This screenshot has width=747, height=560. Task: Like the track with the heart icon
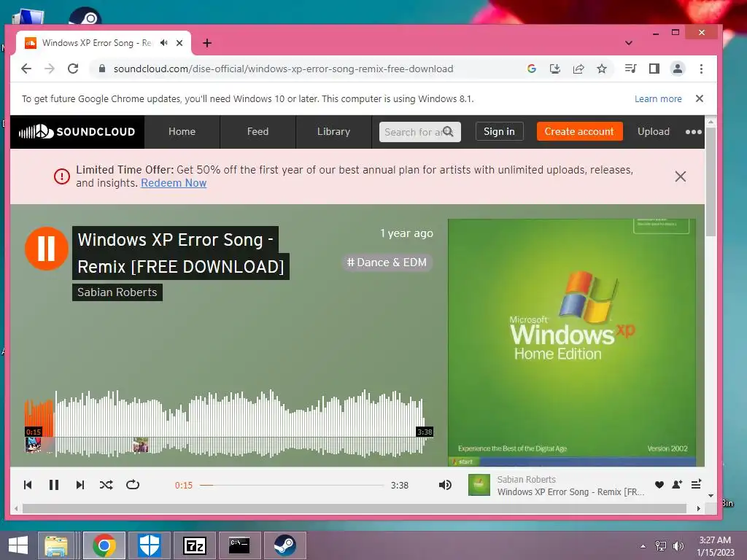(x=659, y=485)
